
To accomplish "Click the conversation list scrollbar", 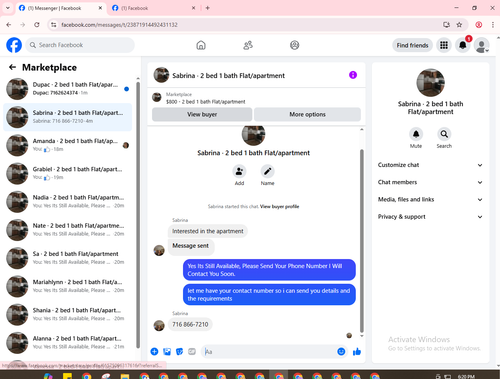I will coord(138,215).
